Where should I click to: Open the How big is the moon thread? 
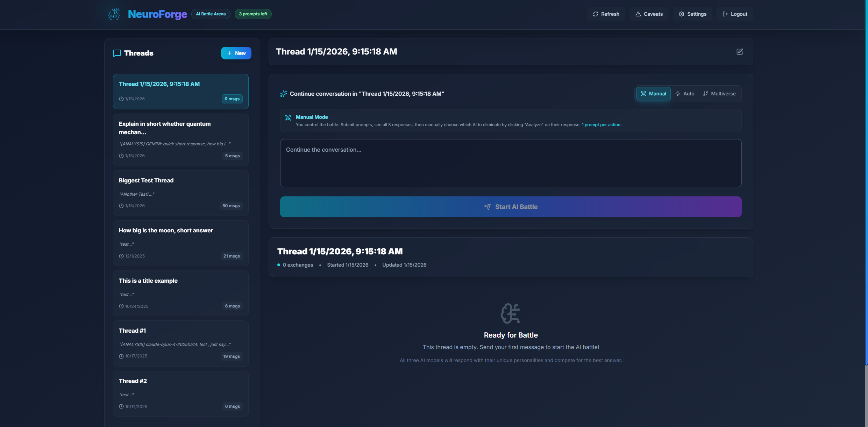[x=180, y=243]
